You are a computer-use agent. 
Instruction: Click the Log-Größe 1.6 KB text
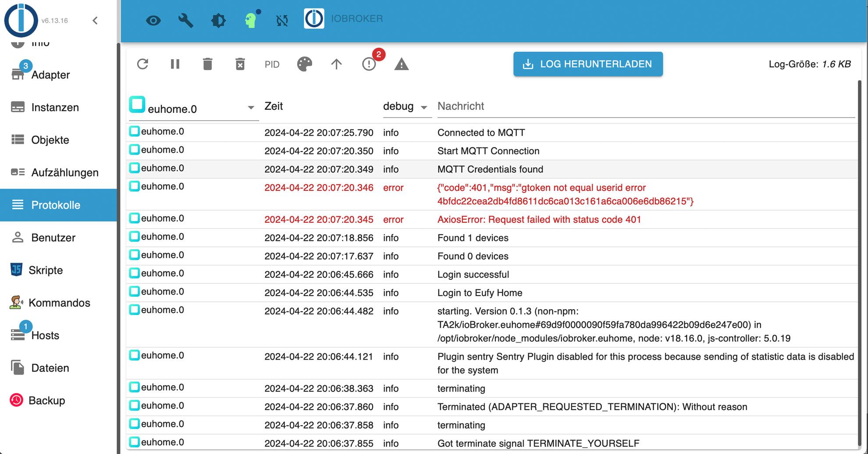(x=810, y=64)
